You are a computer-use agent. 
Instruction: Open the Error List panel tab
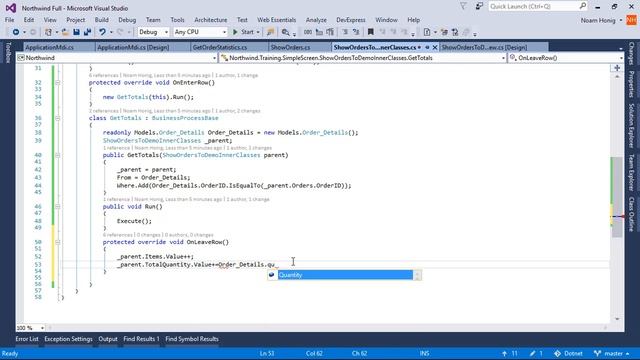pos(27,339)
